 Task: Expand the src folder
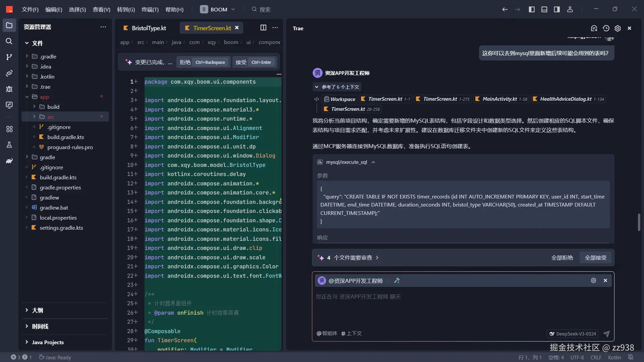pyautogui.click(x=34, y=117)
